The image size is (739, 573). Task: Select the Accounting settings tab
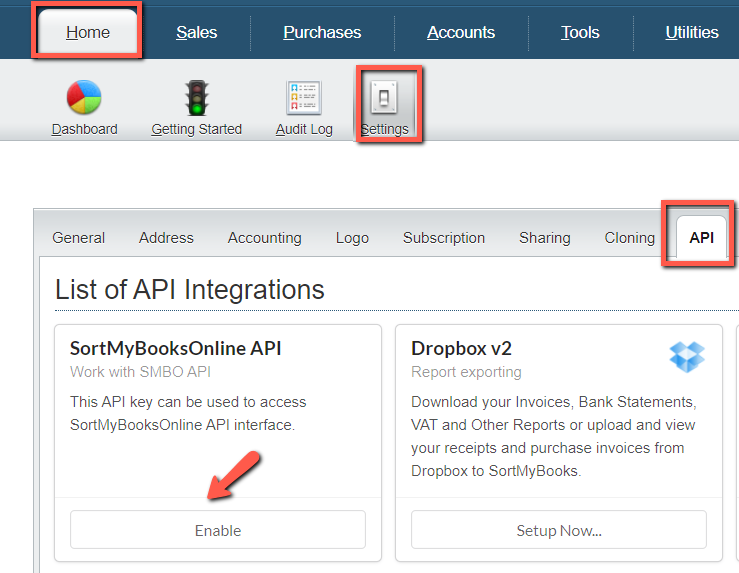point(264,238)
